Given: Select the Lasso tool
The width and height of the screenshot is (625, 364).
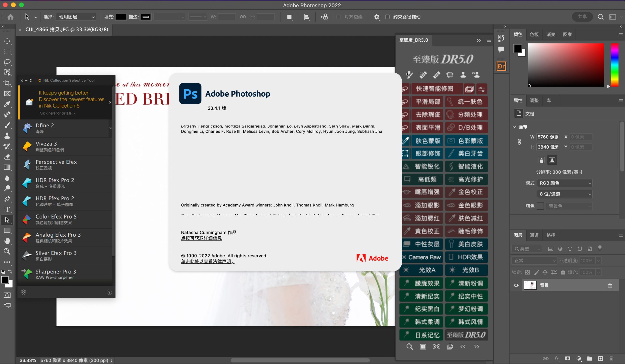Looking at the screenshot, I should pos(7,62).
